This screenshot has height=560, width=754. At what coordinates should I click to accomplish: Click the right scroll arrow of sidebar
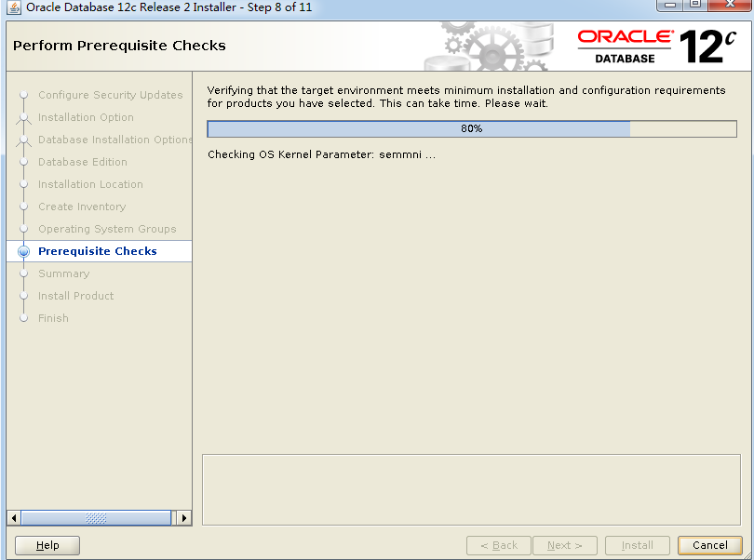pos(184,518)
